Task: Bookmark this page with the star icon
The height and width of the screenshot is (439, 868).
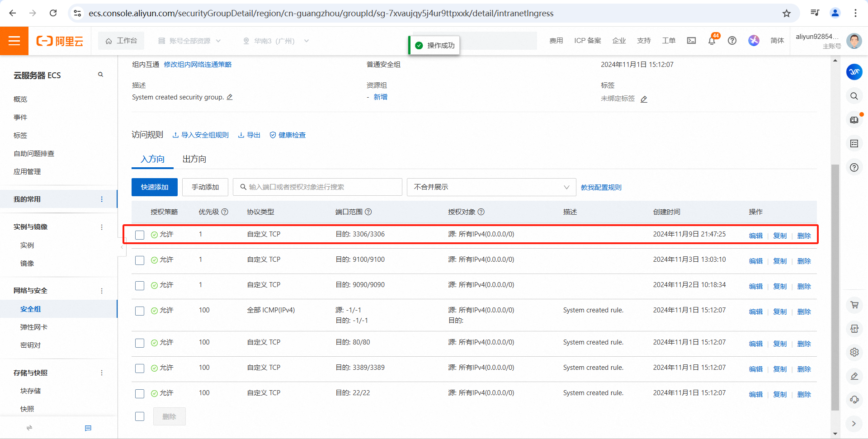Action: [787, 13]
